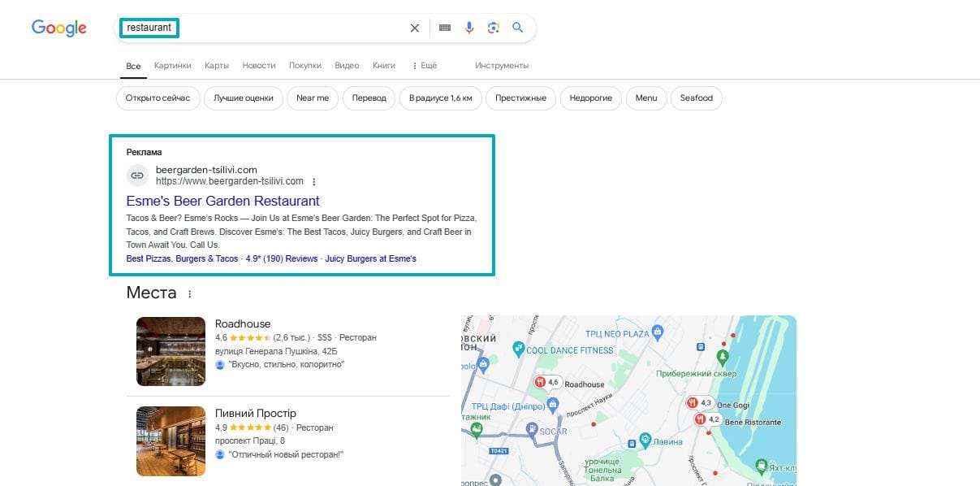Click Лавина marker on map
Image resolution: width=980 pixels, height=486 pixels.
pos(645,440)
